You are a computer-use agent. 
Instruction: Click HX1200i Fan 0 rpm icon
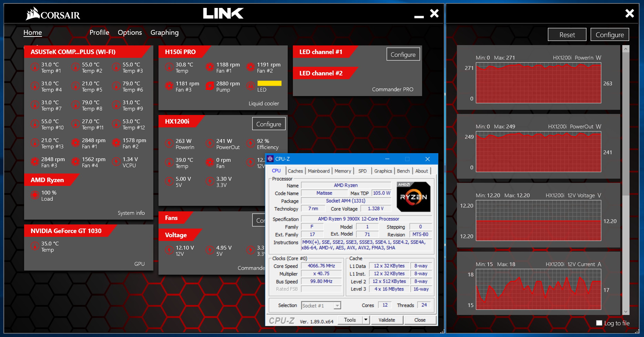[210, 162]
